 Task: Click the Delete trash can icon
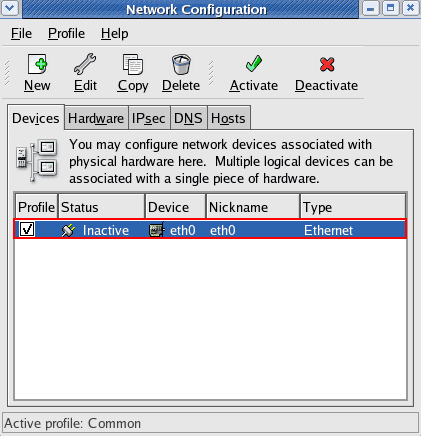click(x=181, y=64)
